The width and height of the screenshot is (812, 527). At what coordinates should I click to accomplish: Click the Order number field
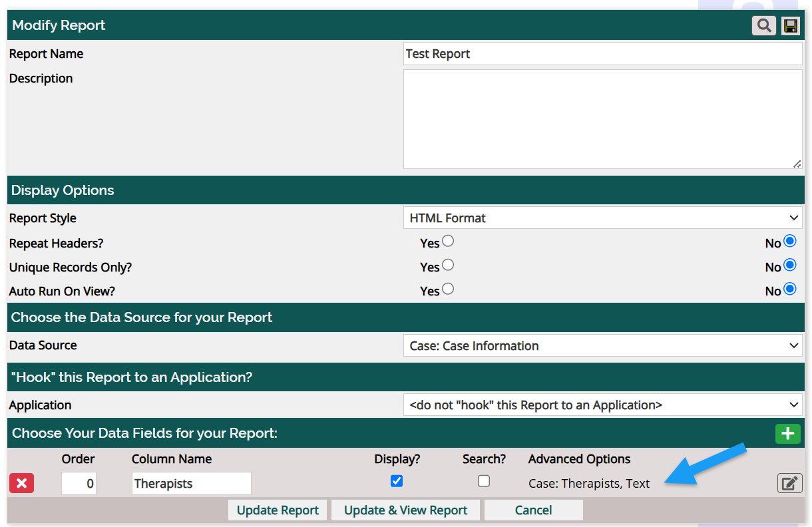(79, 484)
